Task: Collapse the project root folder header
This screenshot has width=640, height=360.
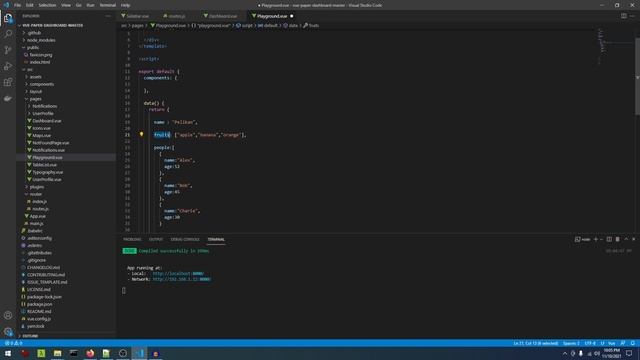Action: [x=67, y=25]
